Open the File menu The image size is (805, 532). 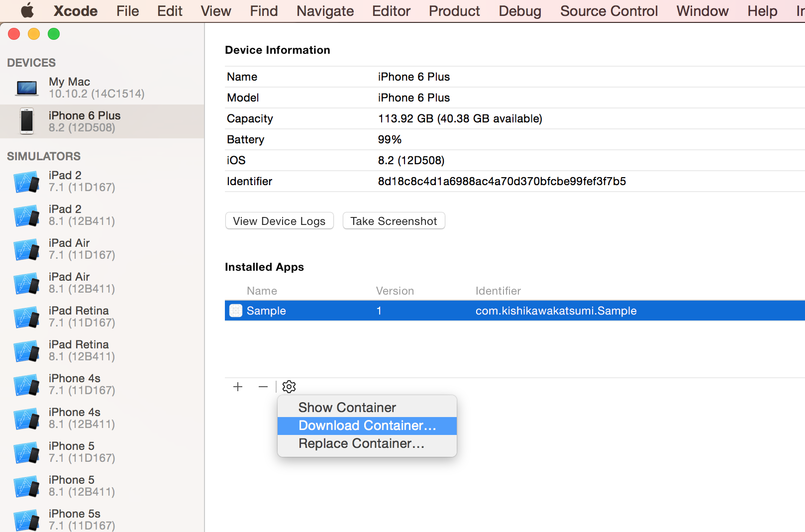128,11
